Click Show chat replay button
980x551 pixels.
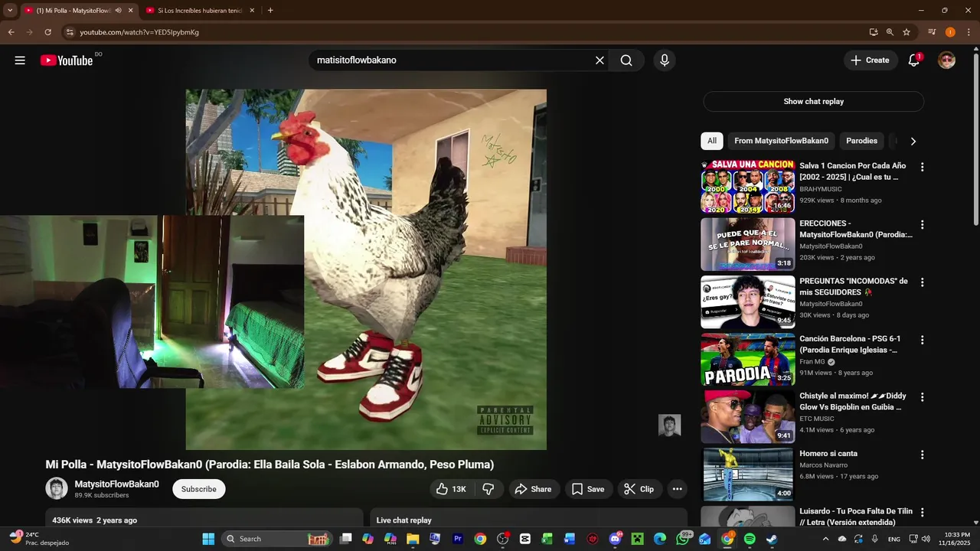(813, 102)
